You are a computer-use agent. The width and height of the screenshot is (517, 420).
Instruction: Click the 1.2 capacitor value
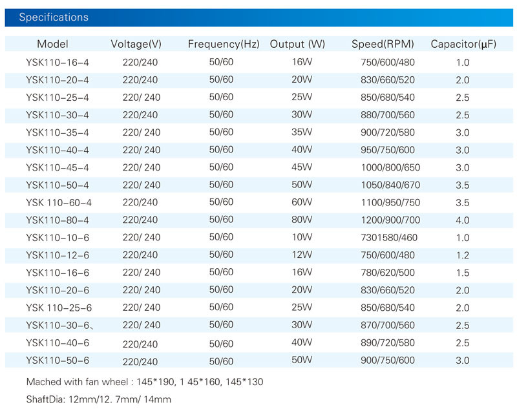pyautogui.click(x=462, y=255)
